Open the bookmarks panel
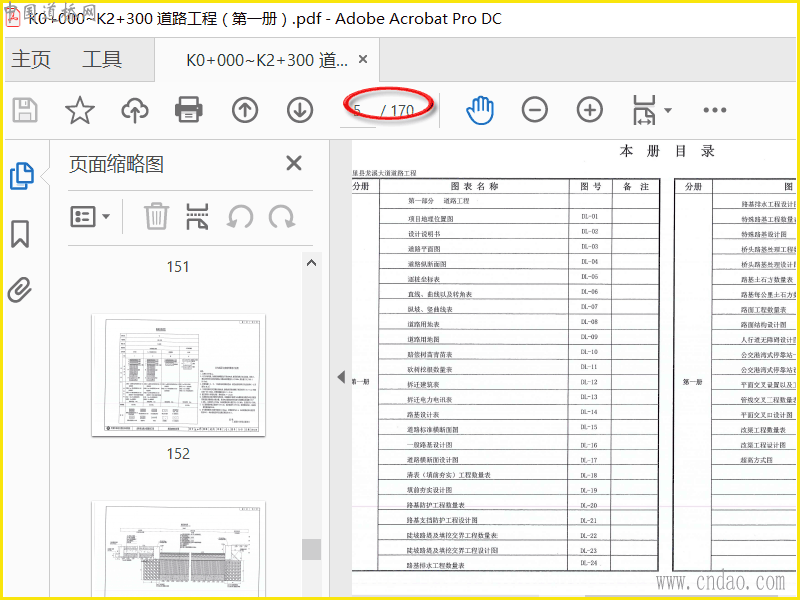The image size is (800, 600). [x=20, y=234]
